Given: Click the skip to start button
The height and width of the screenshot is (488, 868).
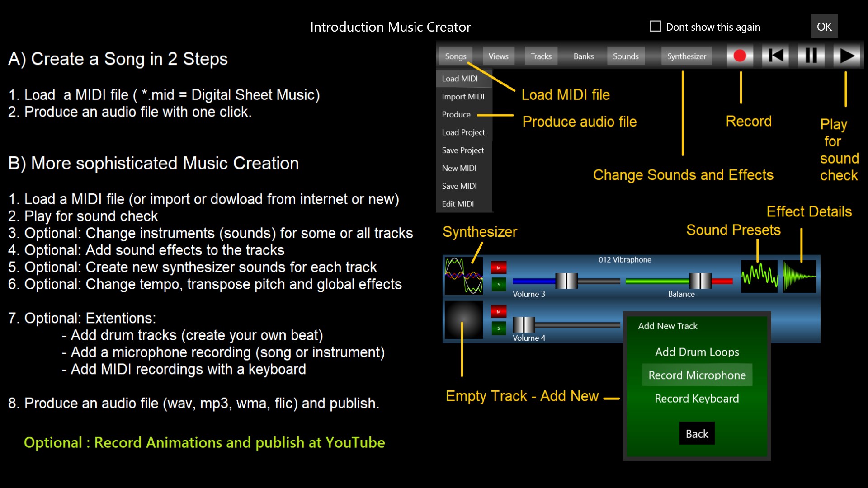Looking at the screenshot, I should pos(775,56).
